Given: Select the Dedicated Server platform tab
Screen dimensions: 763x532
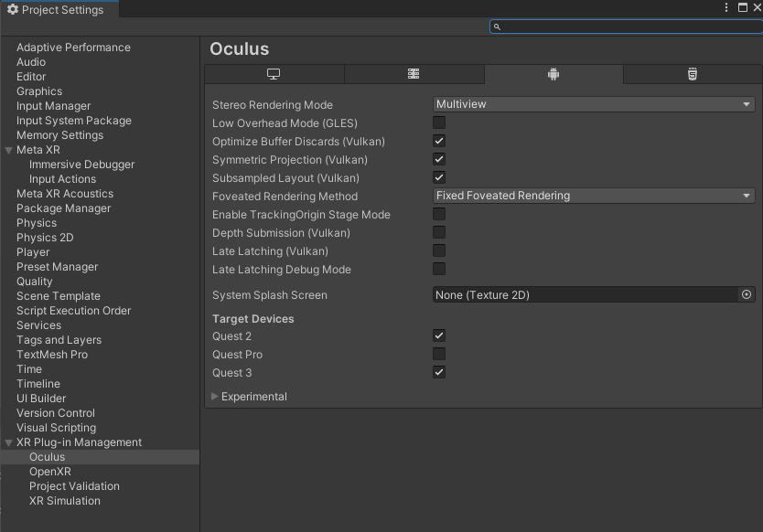Looking at the screenshot, I should tap(414, 74).
